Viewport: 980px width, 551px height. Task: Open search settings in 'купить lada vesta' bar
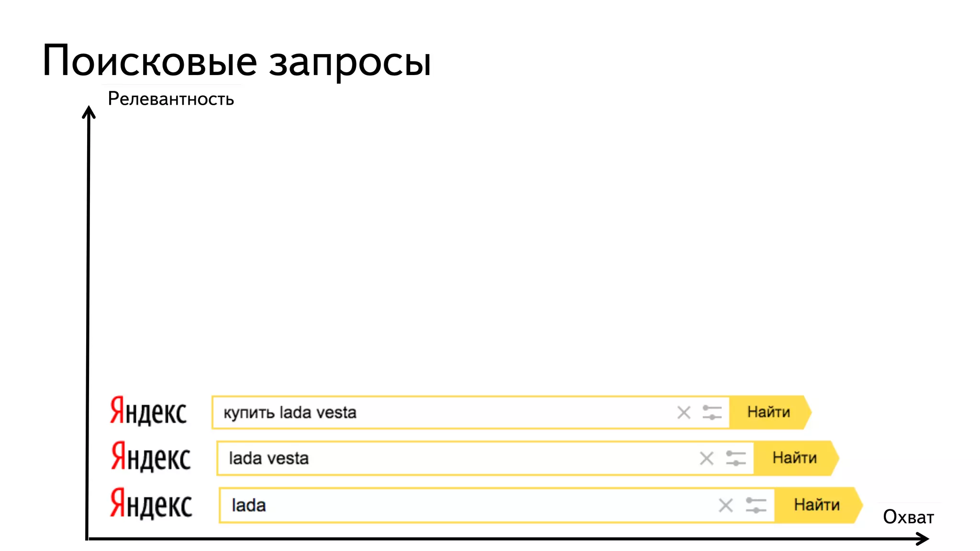click(712, 412)
